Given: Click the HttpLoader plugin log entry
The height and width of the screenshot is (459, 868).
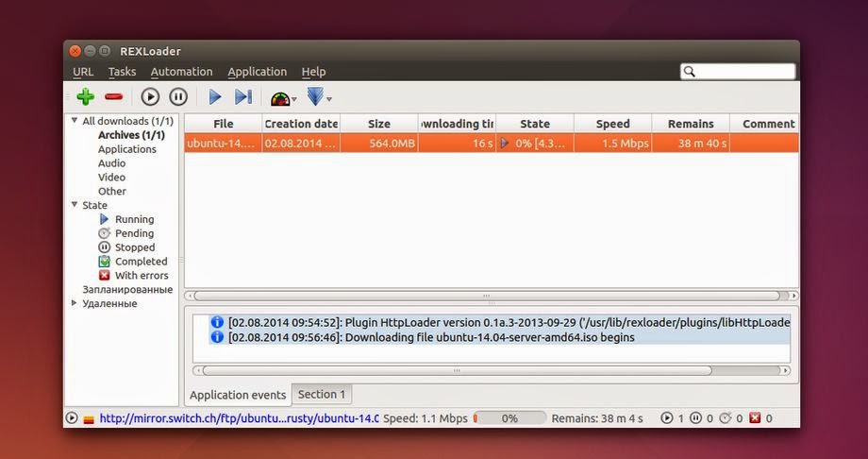Looking at the screenshot, I should pyautogui.click(x=500, y=322).
